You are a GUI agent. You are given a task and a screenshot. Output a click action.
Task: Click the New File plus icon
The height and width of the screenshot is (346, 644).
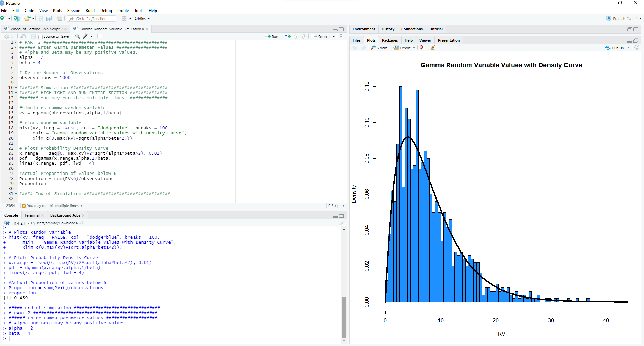[3, 18]
